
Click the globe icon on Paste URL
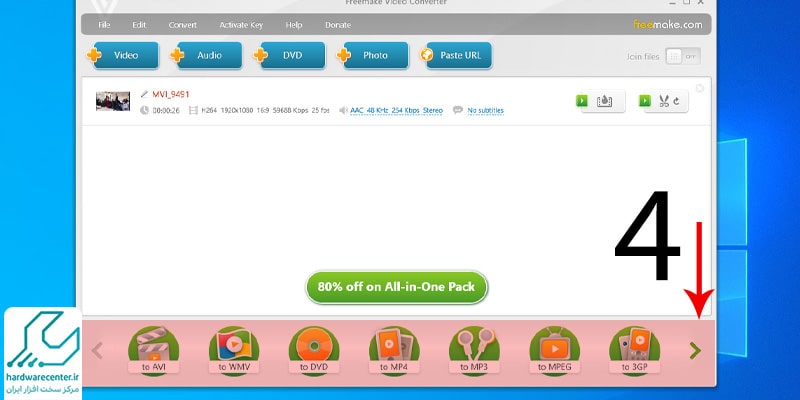(427, 55)
